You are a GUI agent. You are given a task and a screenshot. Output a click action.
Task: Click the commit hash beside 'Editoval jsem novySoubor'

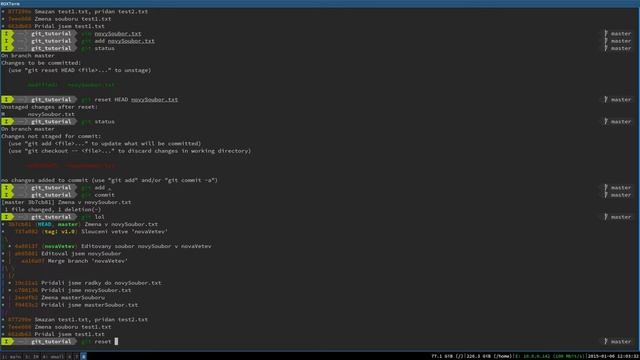(26, 253)
